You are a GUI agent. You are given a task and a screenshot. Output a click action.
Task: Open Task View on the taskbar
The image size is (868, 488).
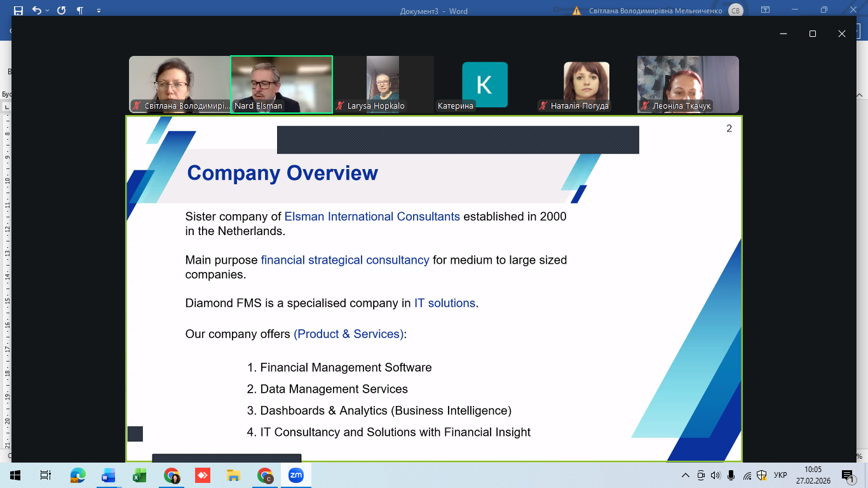point(45,475)
